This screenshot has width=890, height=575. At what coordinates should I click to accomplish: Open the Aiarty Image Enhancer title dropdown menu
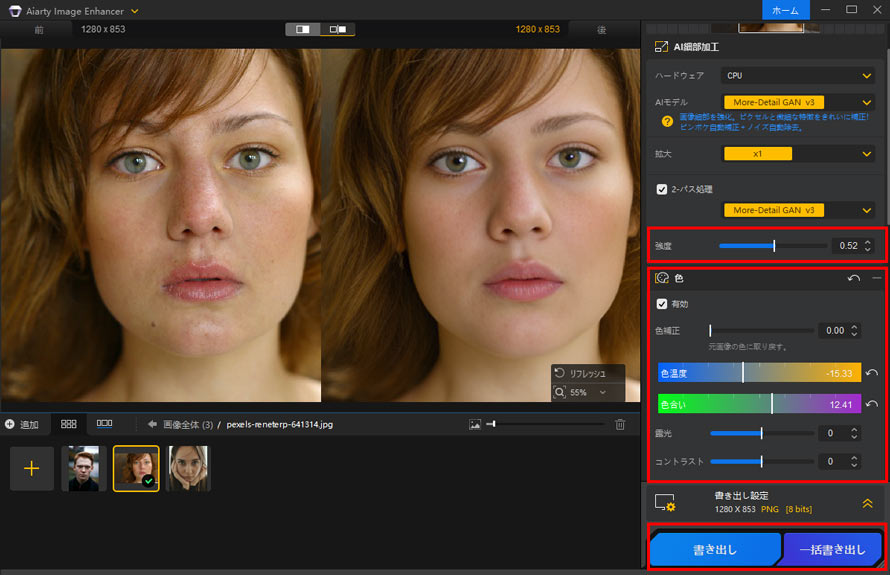tap(135, 11)
